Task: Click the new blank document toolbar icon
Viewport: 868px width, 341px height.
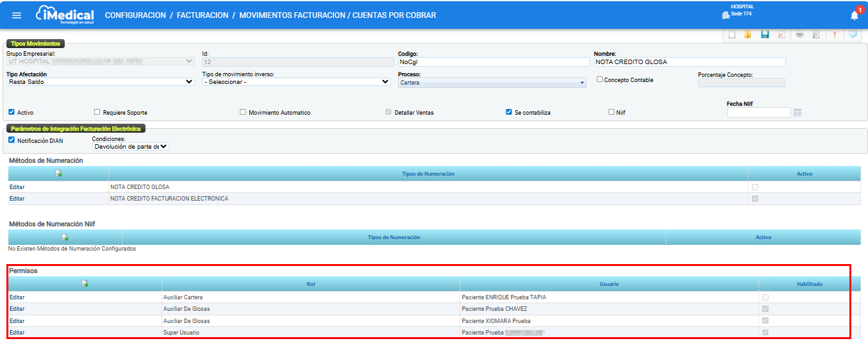Action: 732,35
